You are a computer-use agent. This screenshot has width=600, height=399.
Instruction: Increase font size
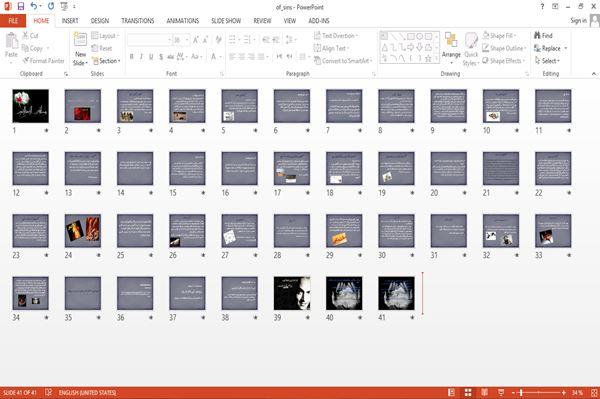tap(196, 40)
